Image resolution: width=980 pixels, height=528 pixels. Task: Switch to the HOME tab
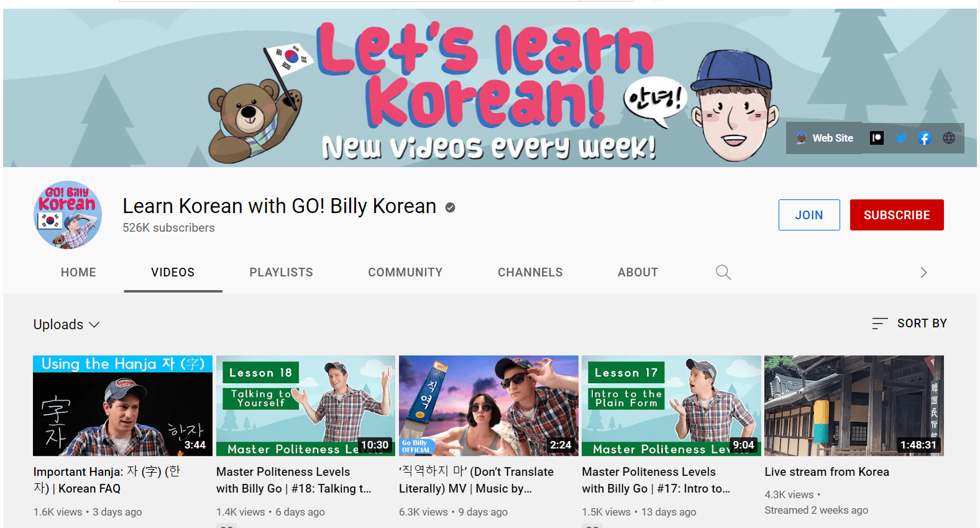[78, 272]
